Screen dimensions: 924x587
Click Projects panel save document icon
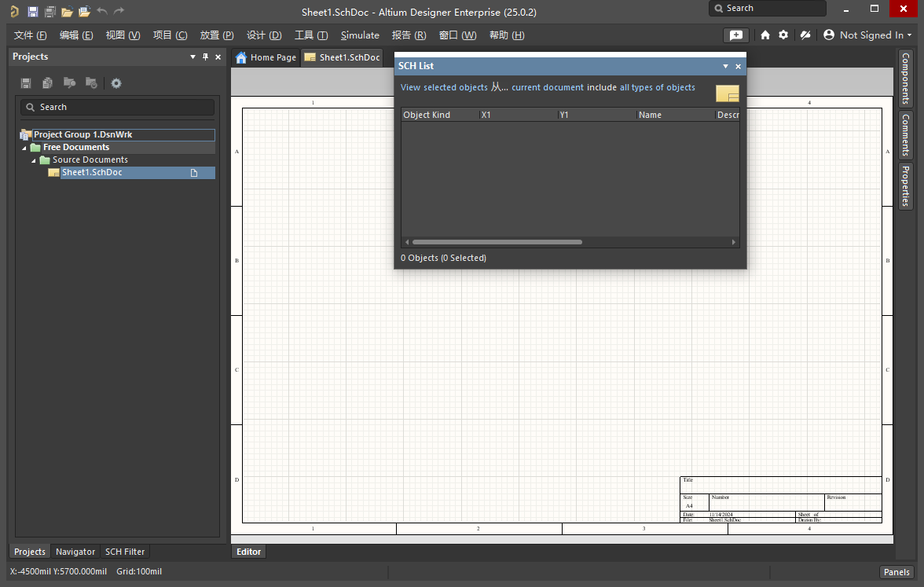[26, 83]
